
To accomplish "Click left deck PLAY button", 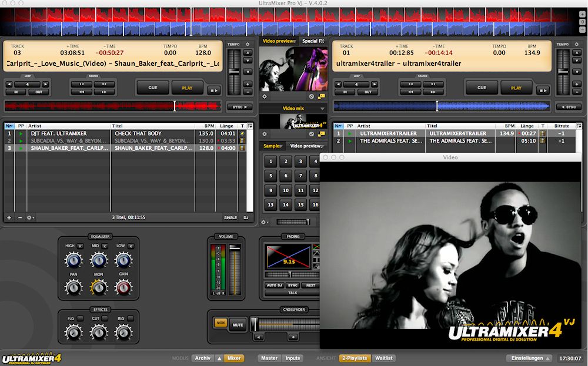I will [x=187, y=88].
